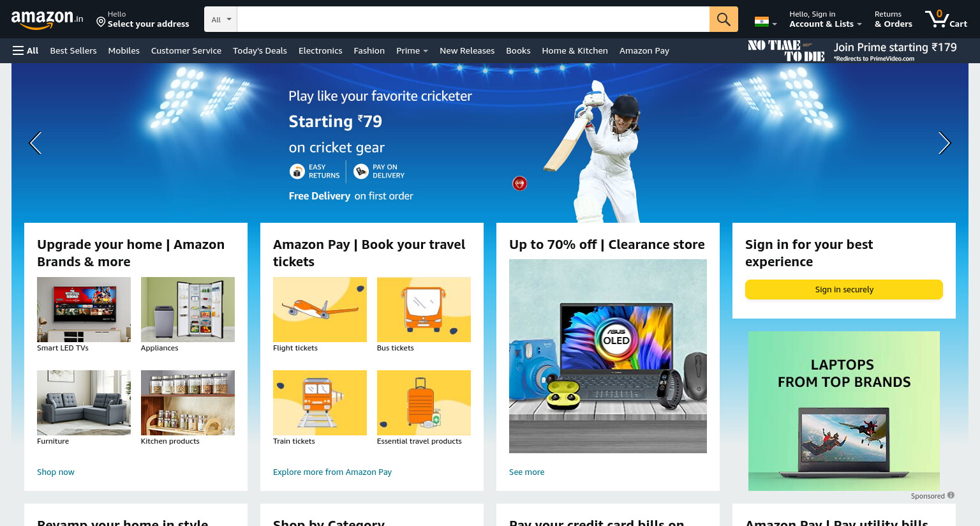980x526 pixels.
Task: Click the Sign in securely button
Action: (844, 289)
